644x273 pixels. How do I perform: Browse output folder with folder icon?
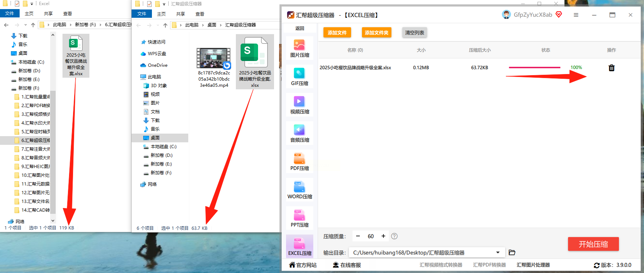click(512, 252)
